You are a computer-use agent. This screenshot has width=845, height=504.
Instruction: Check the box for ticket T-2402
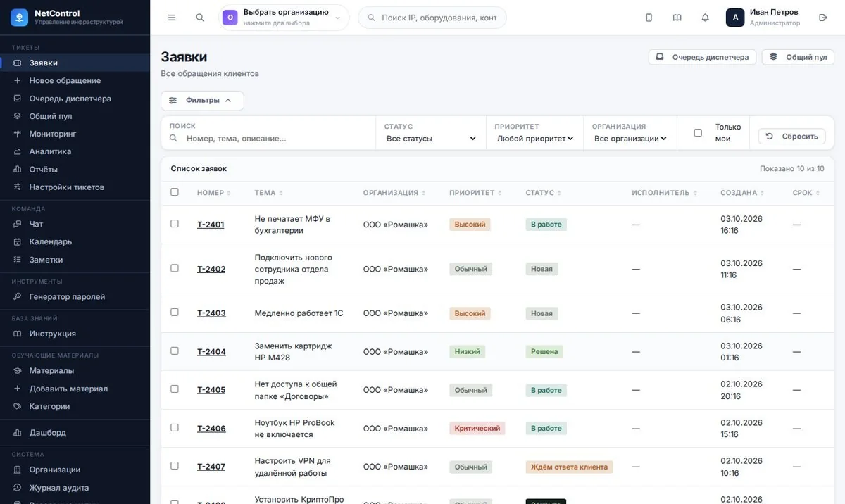click(x=175, y=268)
